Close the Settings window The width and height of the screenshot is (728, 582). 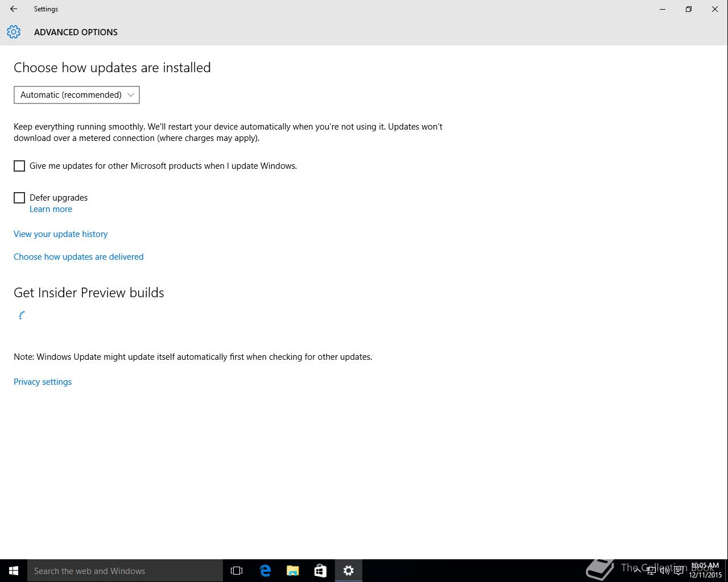pyautogui.click(x=715, y=9)
